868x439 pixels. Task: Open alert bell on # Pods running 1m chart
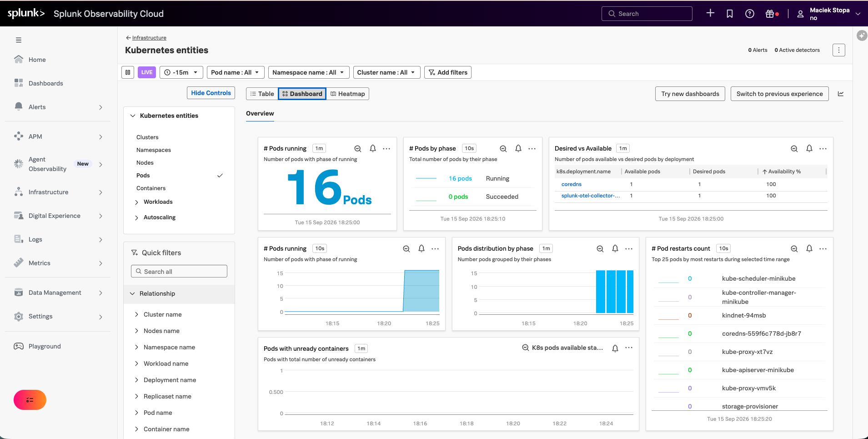point(373,148)
